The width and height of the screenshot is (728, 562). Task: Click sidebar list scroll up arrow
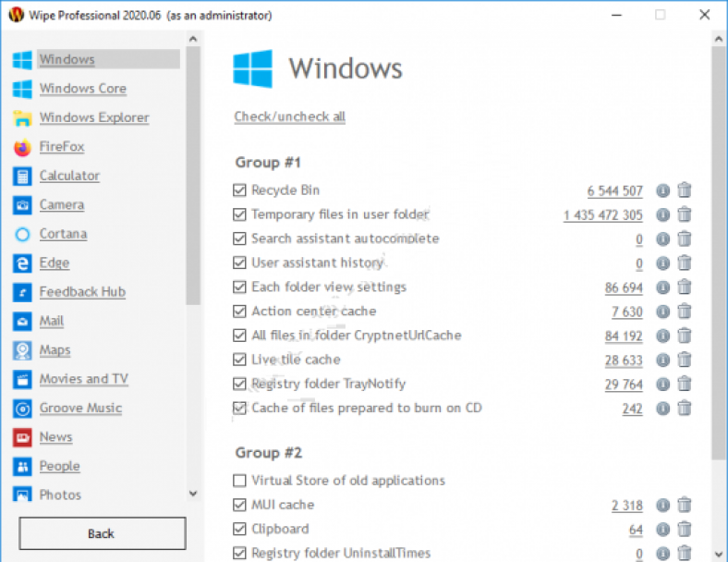click(193, 39)
